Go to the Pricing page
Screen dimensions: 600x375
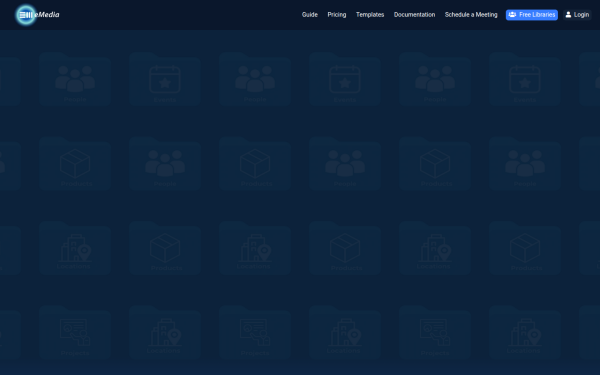[x=337, y=15]
